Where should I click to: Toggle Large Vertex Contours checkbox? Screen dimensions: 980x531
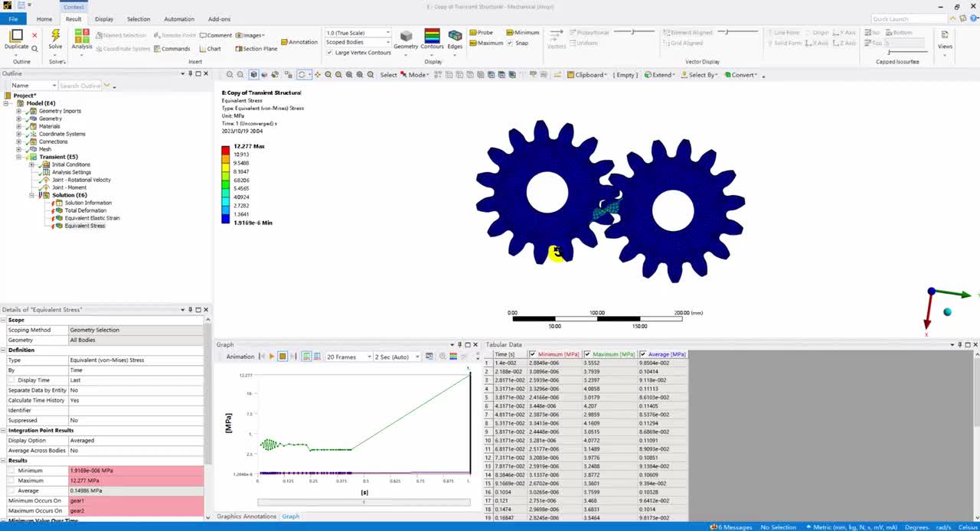point(329,53)
